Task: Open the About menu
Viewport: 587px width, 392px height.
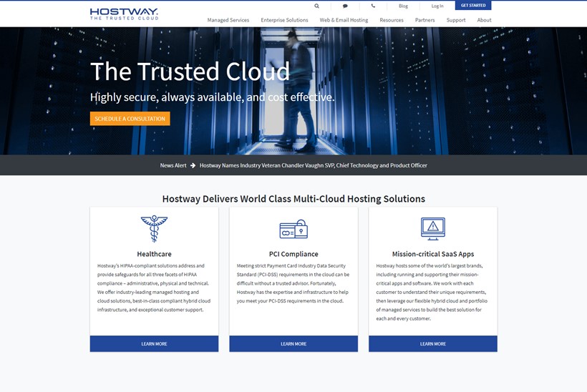Action: (484, 20)
